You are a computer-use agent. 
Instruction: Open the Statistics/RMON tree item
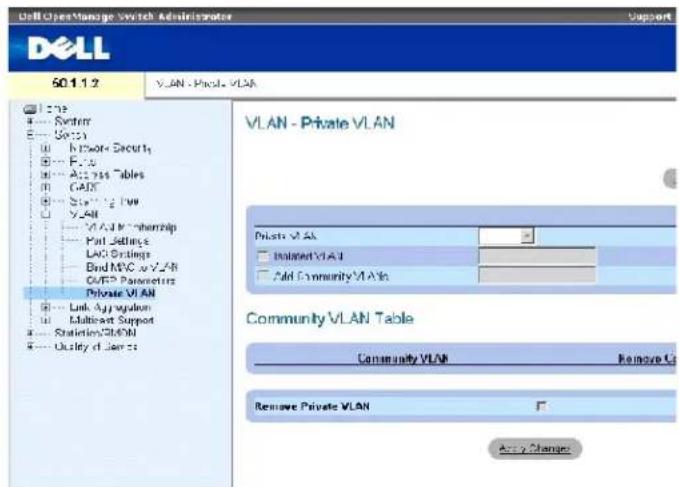coord(95,333)
